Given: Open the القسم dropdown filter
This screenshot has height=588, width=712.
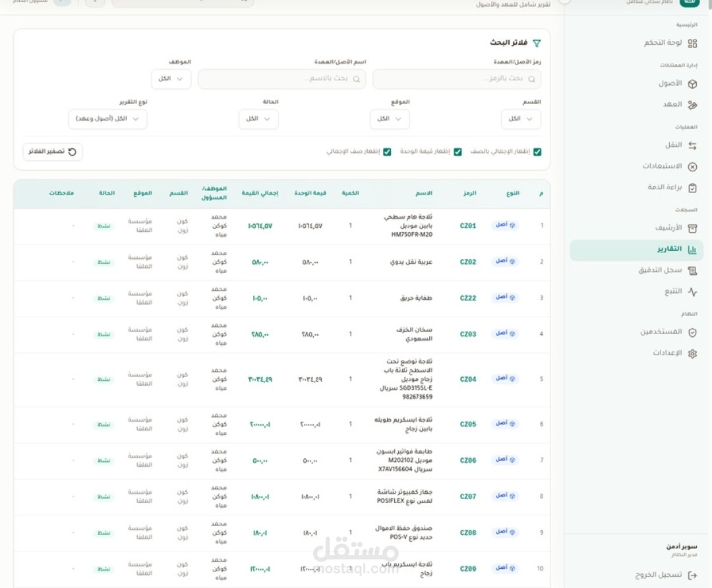Looking at the screenshot, I should (521, 119).
